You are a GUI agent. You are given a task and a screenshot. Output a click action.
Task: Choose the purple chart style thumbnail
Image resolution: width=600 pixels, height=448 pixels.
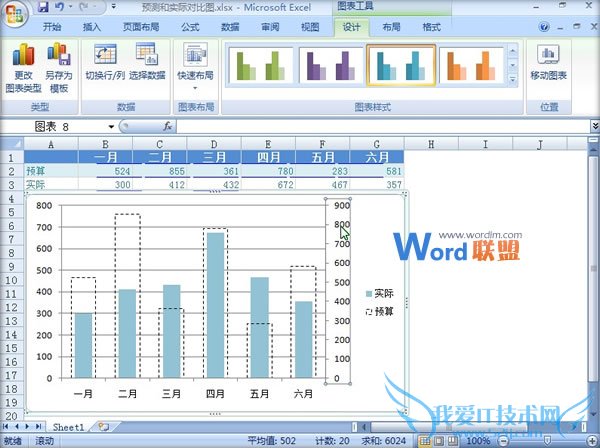[x=331, y=65]
